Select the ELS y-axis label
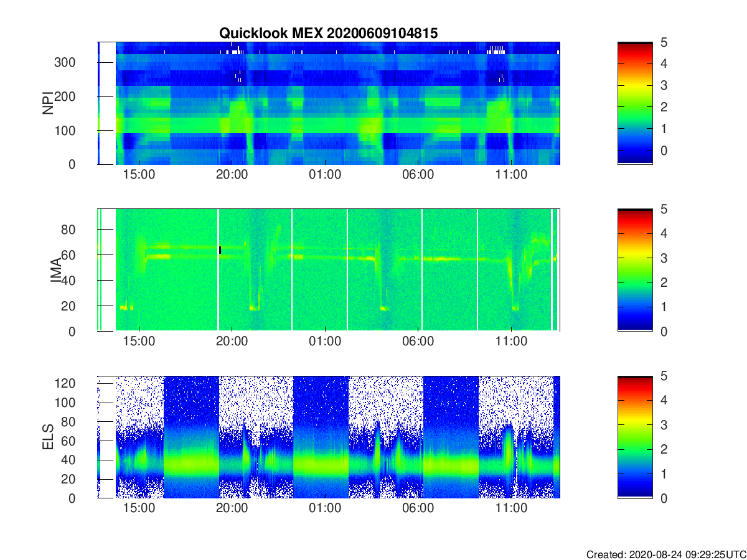Screen dimensions: 747x560 [48, 437]
